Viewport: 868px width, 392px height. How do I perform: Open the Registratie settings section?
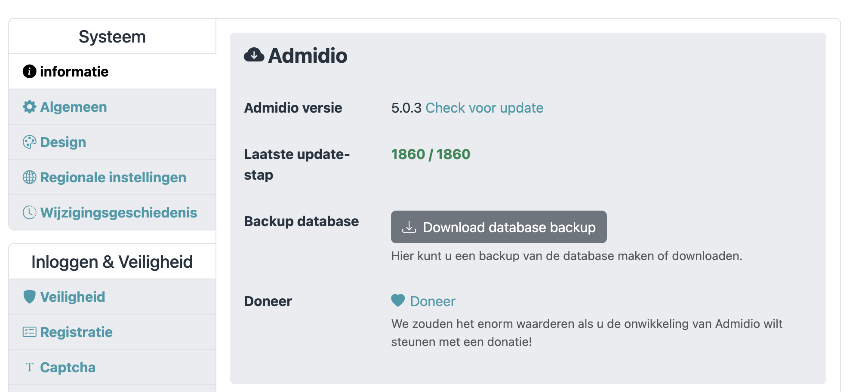click(x=76, y=332)
